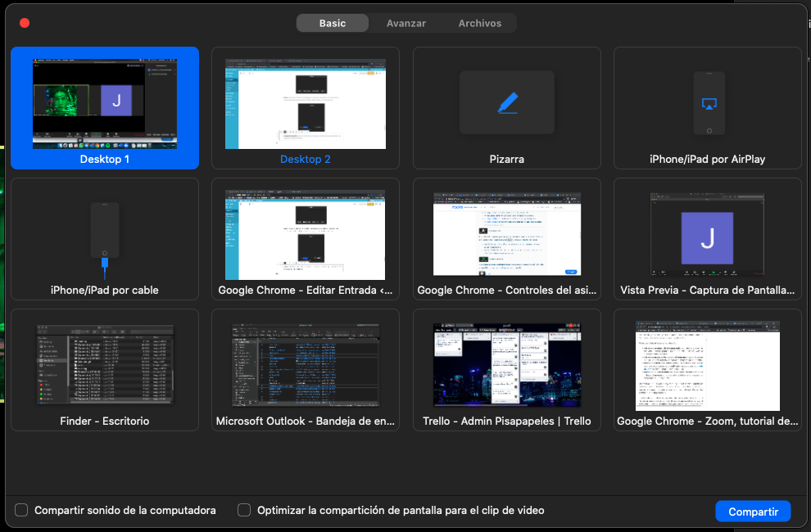Pick the Desktop 1 screen thumbnail
This screenshot has height=532, width=811.
pyautogui.click(x=104, y=102)
